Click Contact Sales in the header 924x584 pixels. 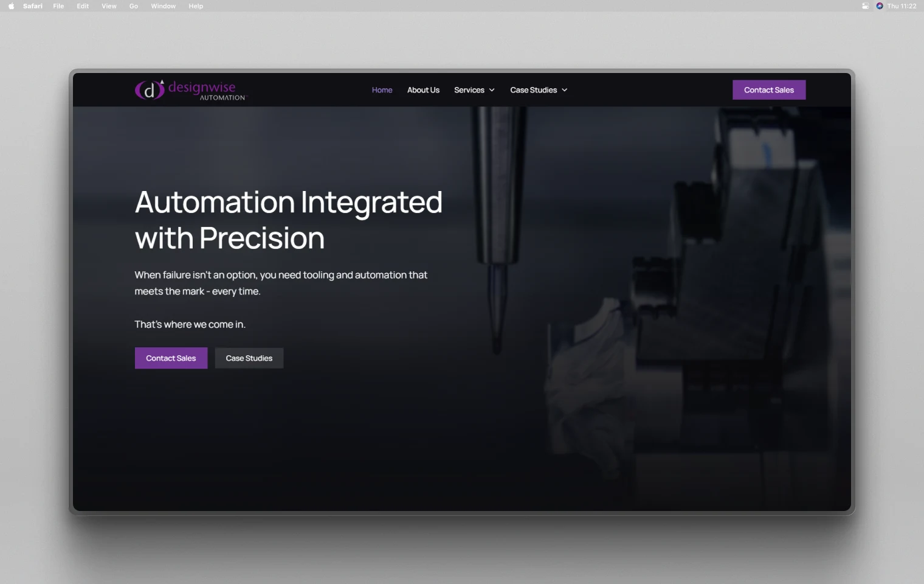coord(768,89)
